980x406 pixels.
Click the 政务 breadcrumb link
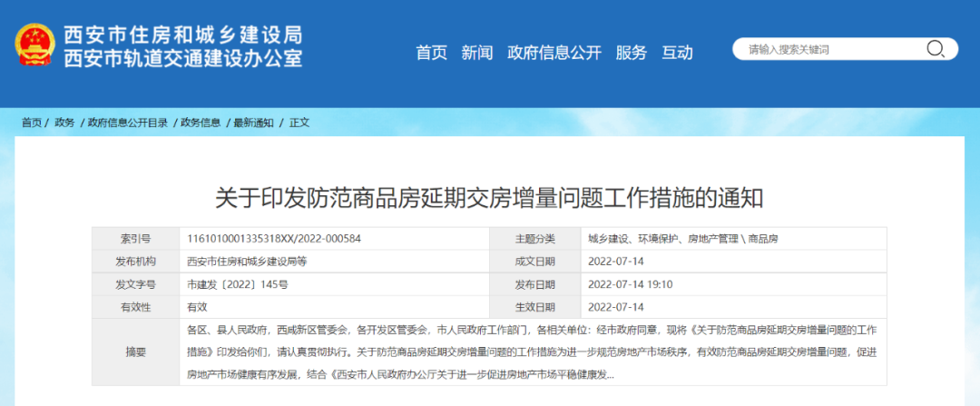[64, 123]
